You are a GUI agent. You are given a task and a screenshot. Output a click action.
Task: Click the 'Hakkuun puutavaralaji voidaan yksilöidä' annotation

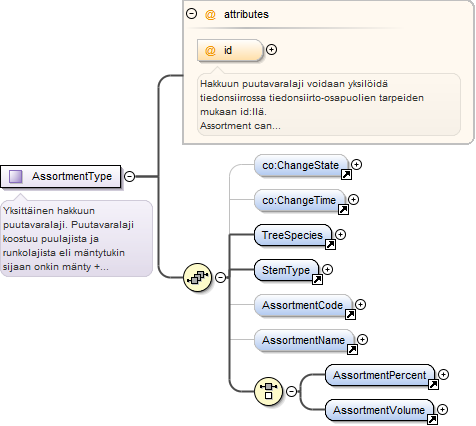point(329,105)
